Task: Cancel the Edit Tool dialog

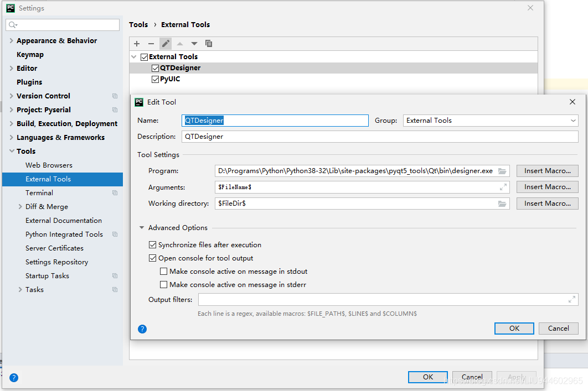Action: [558, 329]
